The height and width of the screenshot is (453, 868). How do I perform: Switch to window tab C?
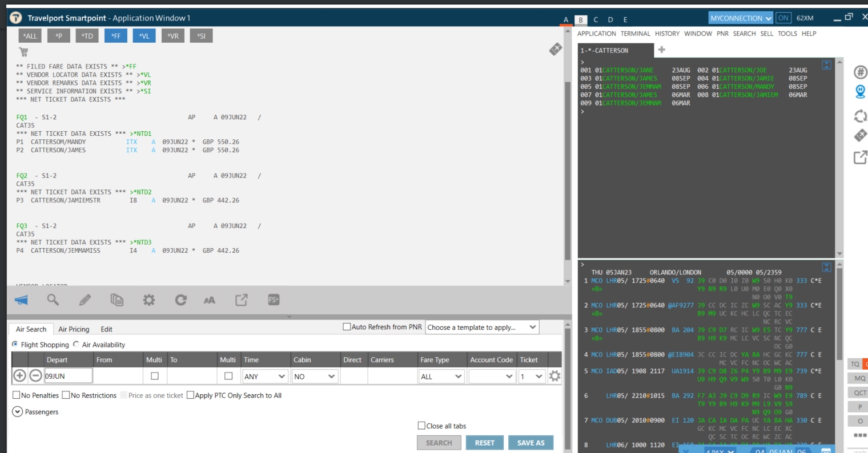point(596,19)
